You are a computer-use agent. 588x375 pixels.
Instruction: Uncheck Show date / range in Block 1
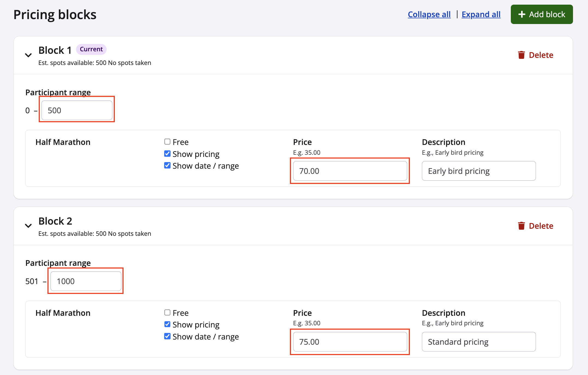167,165
